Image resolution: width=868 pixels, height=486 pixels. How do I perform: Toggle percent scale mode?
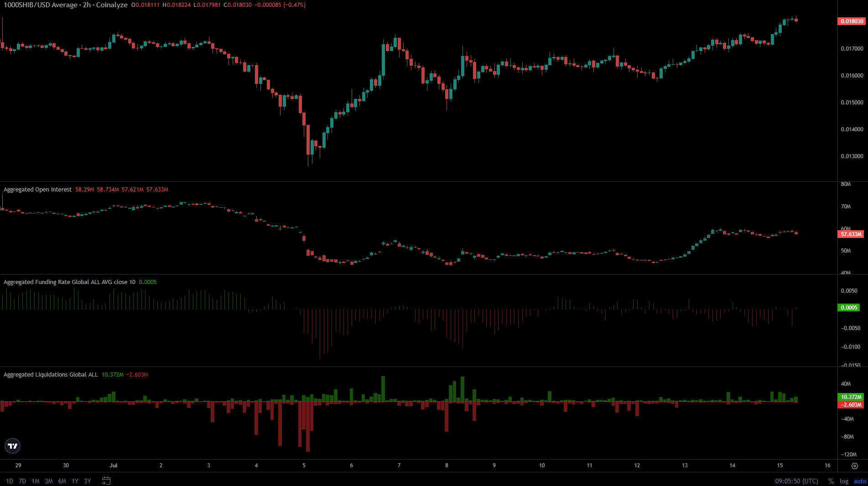(x=831, y=481)
